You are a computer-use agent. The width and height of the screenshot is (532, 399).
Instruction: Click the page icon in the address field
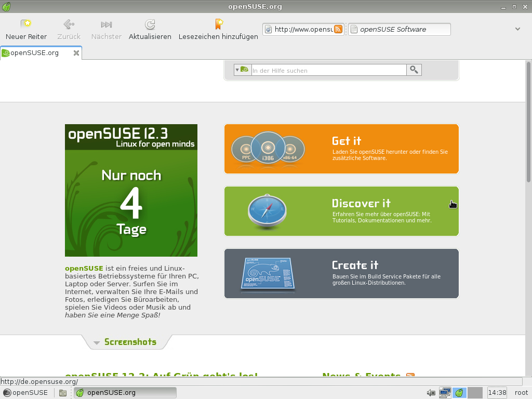269,29
